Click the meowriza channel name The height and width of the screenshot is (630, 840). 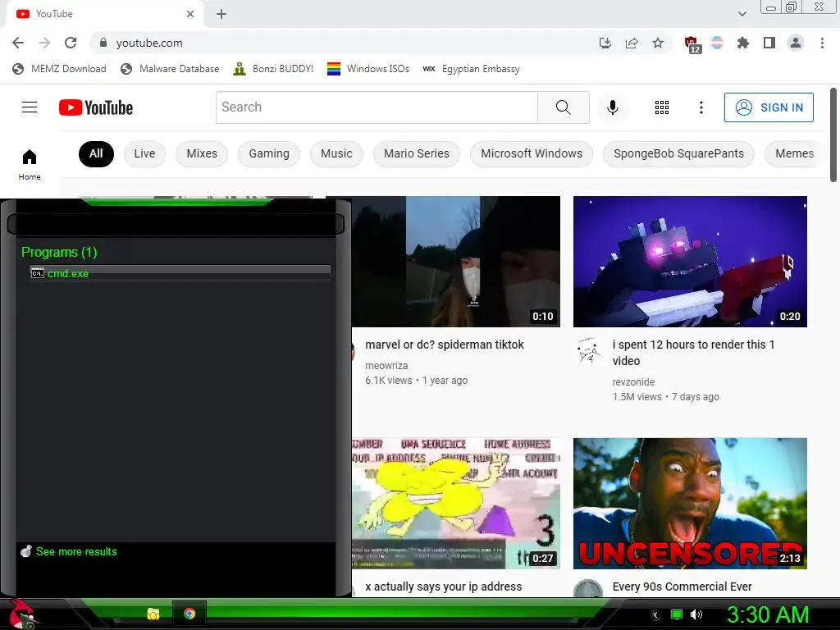(386, 365)
